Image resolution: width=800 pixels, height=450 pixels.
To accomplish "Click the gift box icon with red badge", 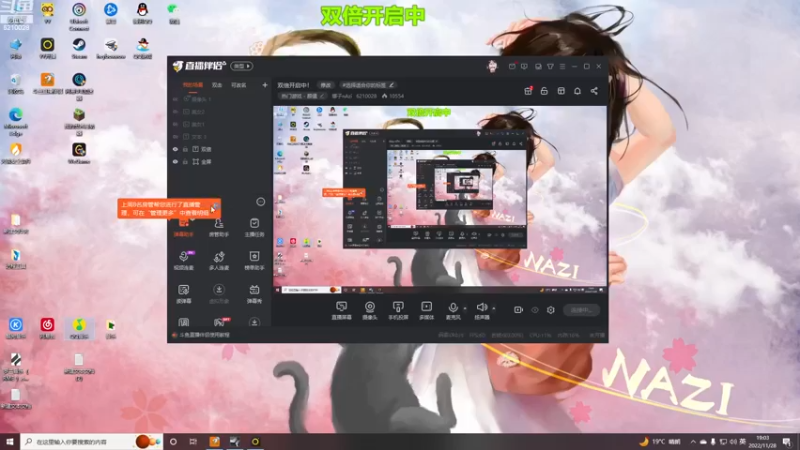I will pos(529,91).
